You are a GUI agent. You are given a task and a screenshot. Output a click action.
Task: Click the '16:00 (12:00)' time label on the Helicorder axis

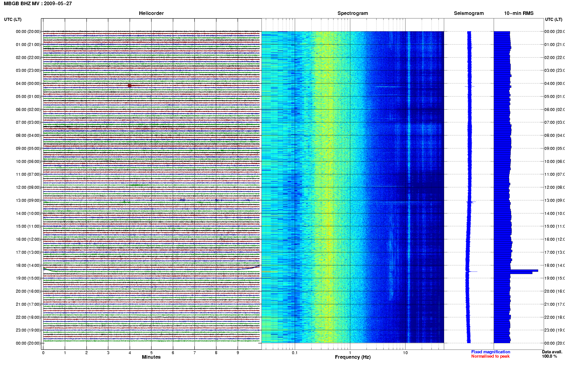[28, 239]
